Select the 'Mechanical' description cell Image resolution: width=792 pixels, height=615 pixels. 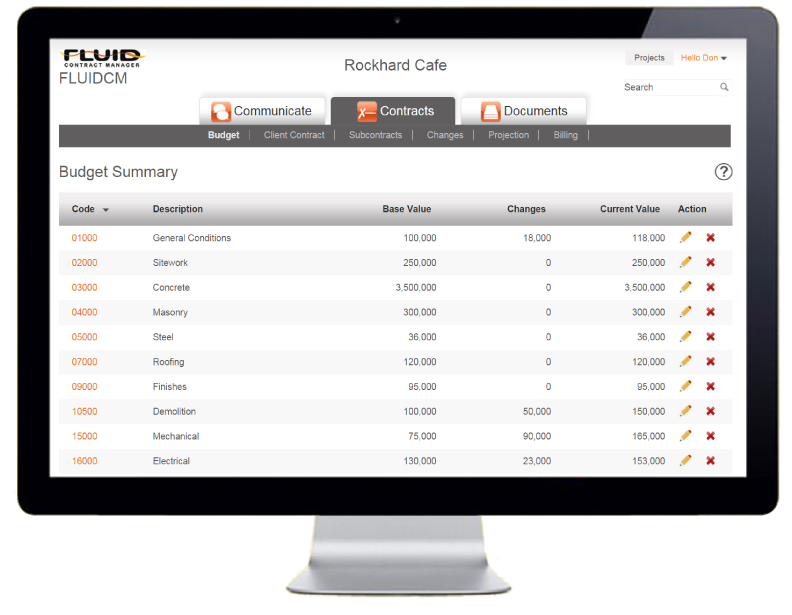[176, 436]
